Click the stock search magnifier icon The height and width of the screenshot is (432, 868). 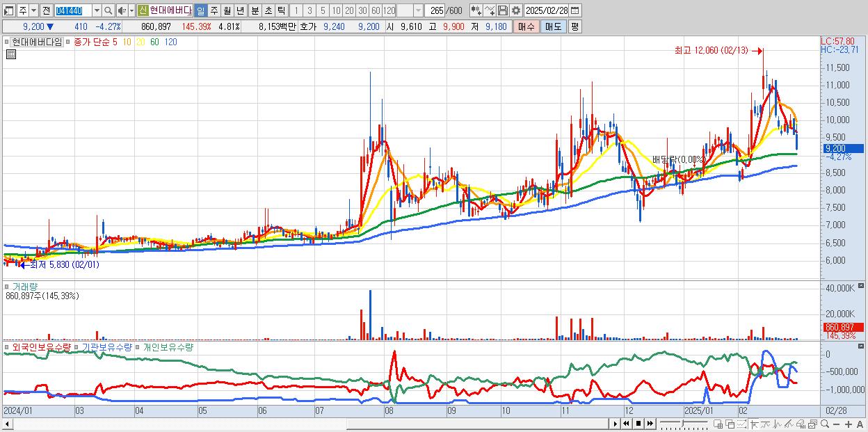click(x=108, y=10)
